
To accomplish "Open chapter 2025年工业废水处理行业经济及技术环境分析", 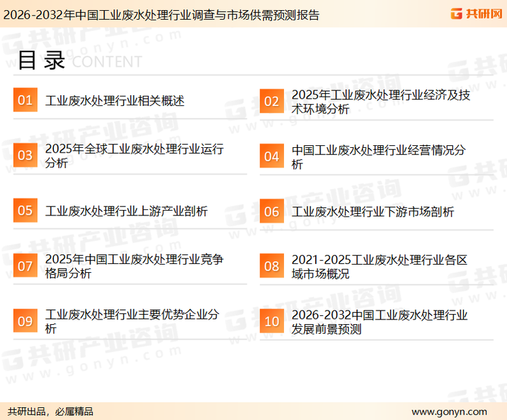I will [381, 102].
